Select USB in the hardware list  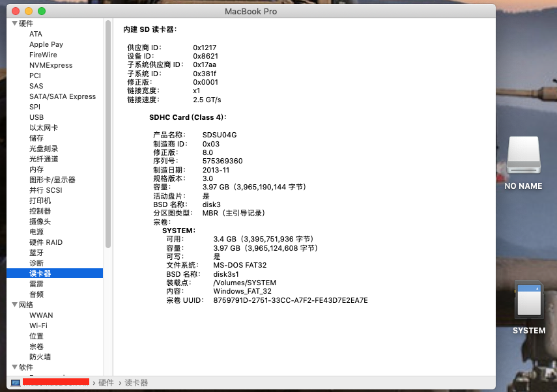[x=36, y=117]
